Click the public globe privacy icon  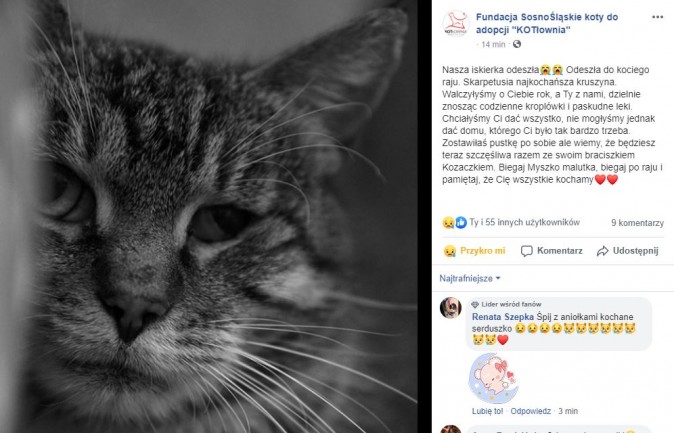(x=517, y=44)
